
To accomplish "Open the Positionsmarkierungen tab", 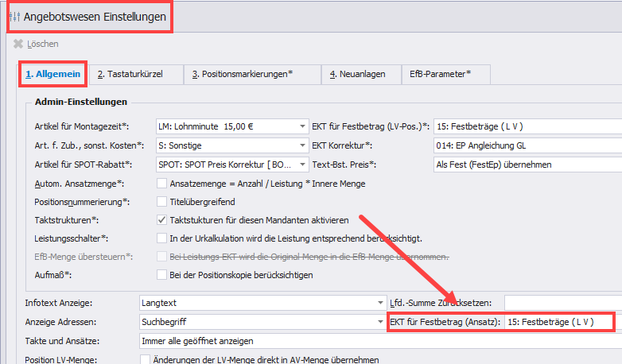I will click(242, 74).
